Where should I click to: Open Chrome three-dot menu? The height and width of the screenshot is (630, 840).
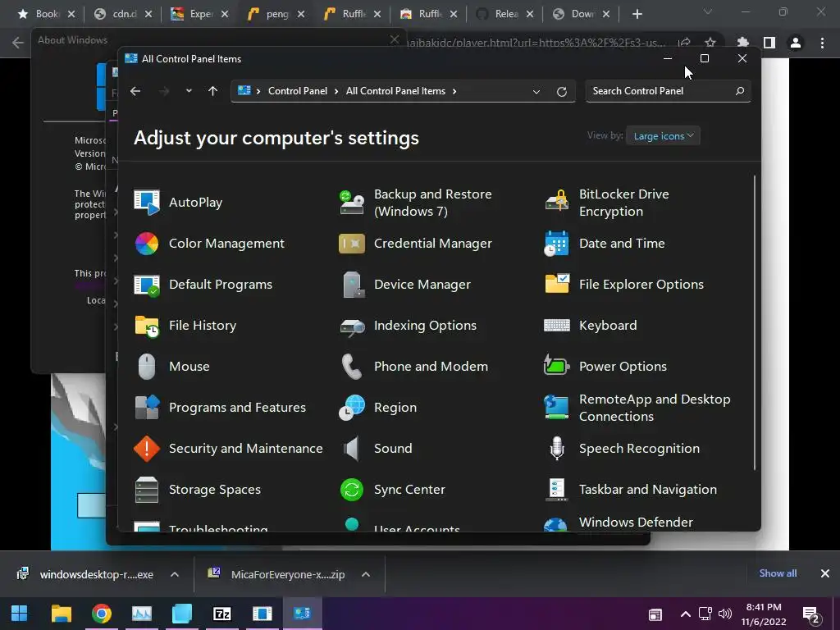tap(822, 43)
